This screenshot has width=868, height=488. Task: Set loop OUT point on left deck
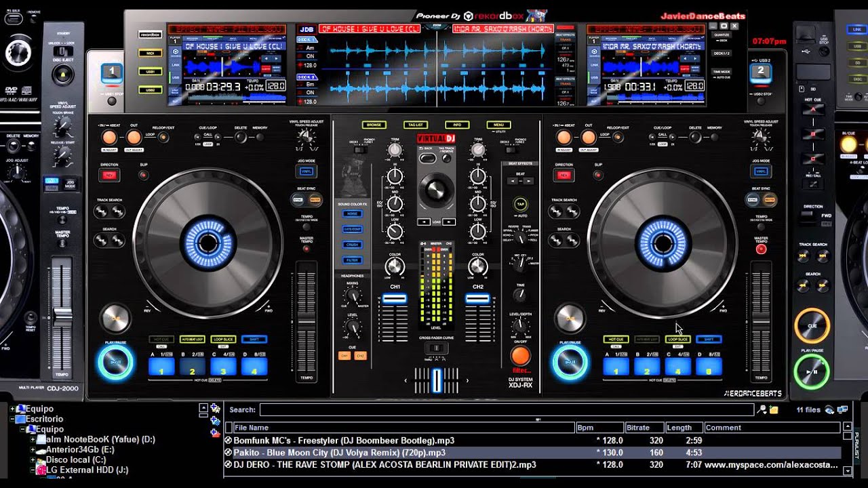[134, 138]
